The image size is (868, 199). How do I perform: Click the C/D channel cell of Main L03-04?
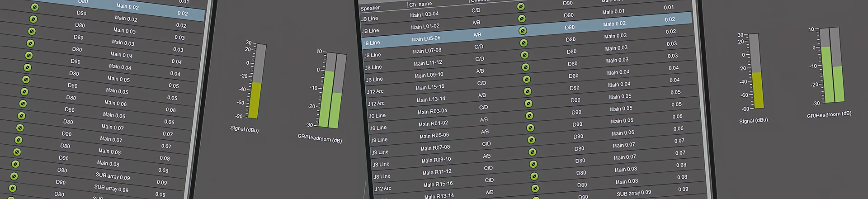[x=476, y=10]
